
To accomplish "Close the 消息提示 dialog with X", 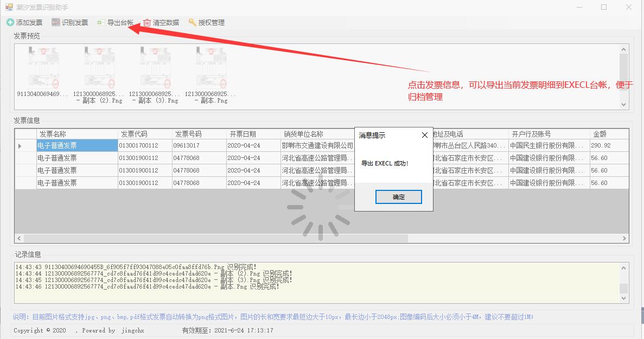I will point(425,135).
